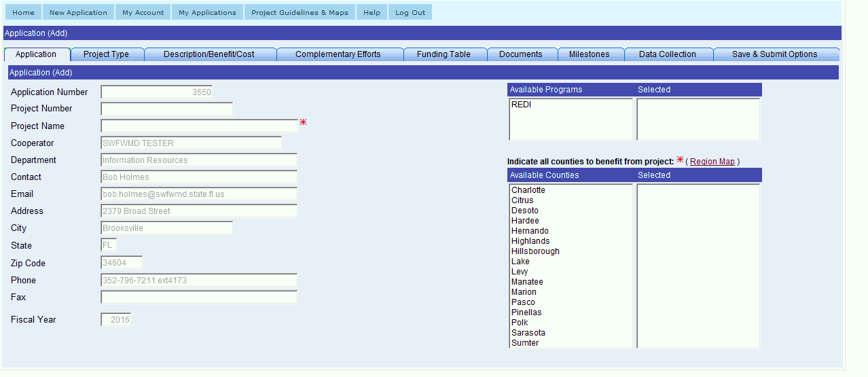Select Charlotte county from available list

(x=528, y=190)
